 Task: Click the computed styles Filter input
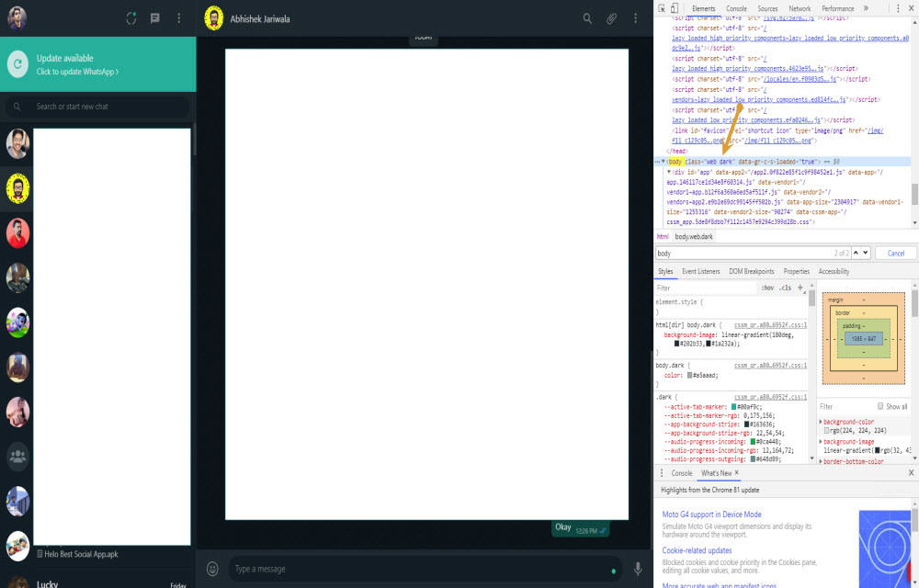pos(846,406)
